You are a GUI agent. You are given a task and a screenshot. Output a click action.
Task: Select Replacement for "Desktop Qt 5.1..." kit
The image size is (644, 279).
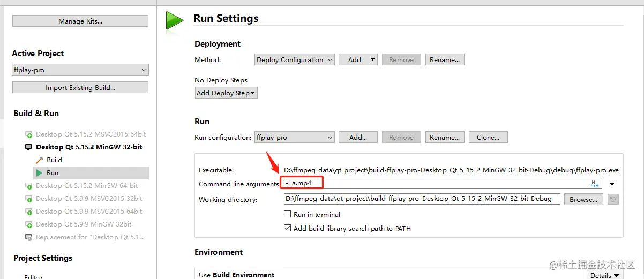pos(90,237)
